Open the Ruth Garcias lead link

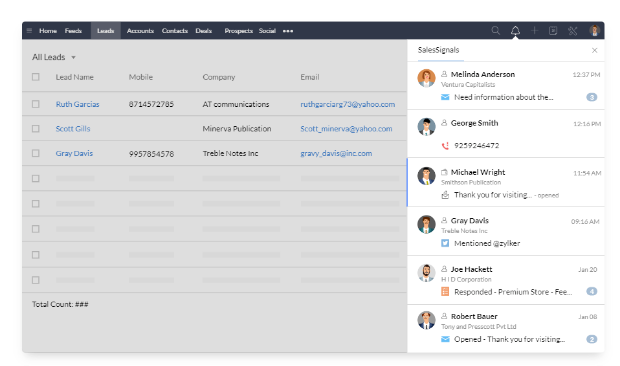pos(78,104)
